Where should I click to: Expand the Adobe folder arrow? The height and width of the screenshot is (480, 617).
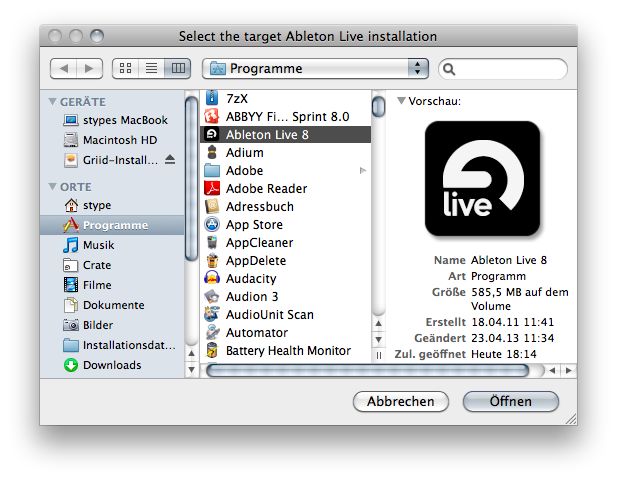363,170
